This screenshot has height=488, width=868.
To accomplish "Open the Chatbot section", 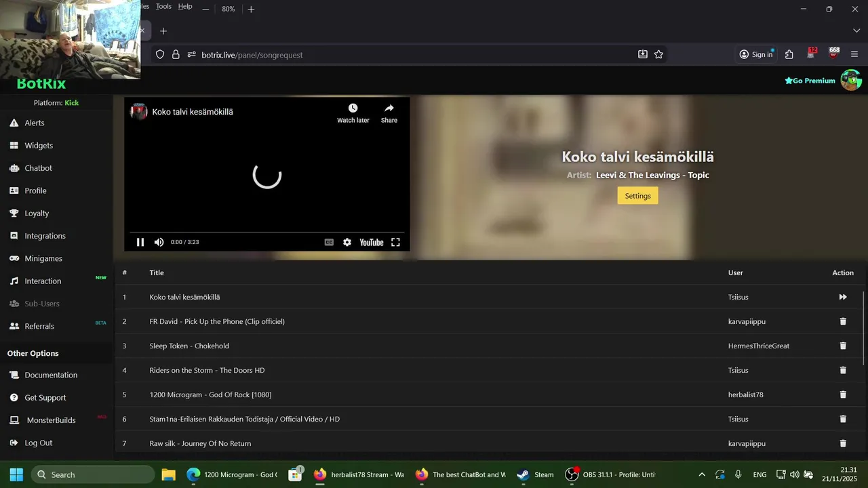I will (x=38, y=168).
